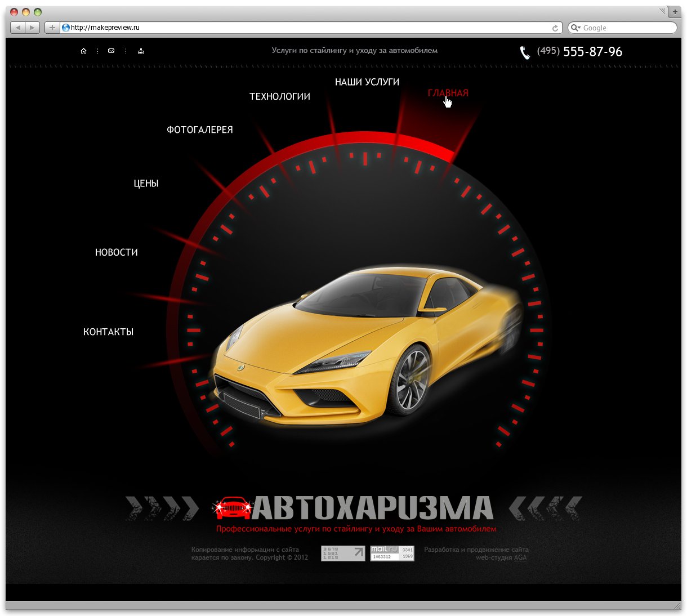
Task: Zoom the window with green button
Action: pyautogui.click(x=38, y=12)
